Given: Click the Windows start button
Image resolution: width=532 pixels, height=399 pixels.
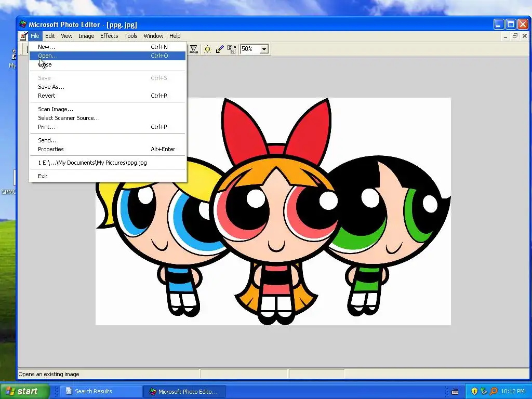Looking at the screenshot, I should pyautogui.click(x=25, y=391).
